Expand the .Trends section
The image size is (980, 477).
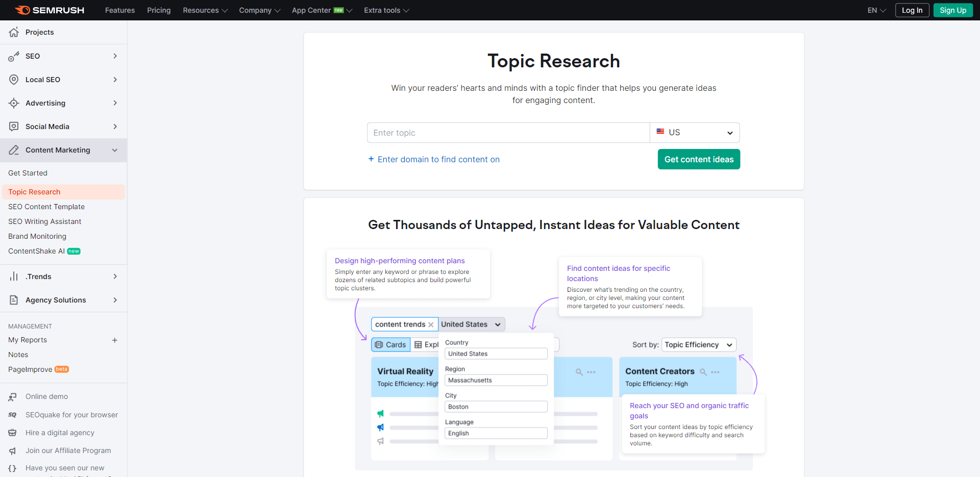pyautogui.click(x=115, y=277)
